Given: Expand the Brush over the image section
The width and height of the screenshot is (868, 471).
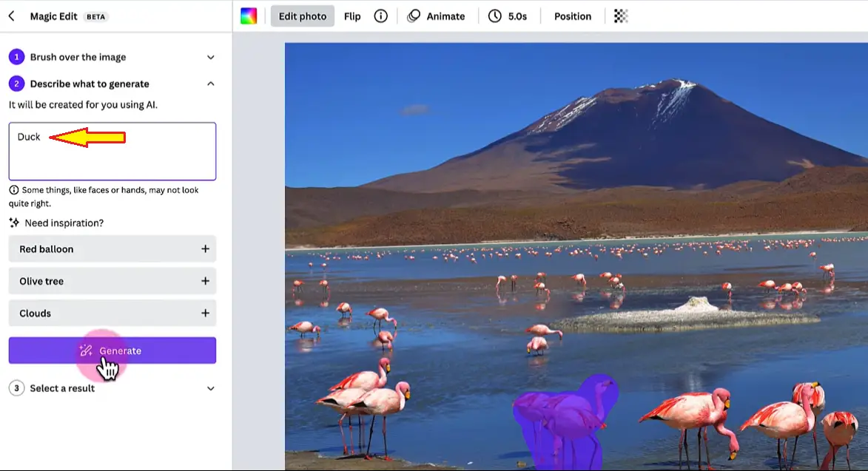Looking at the screenshot, I should coord(210,56).
